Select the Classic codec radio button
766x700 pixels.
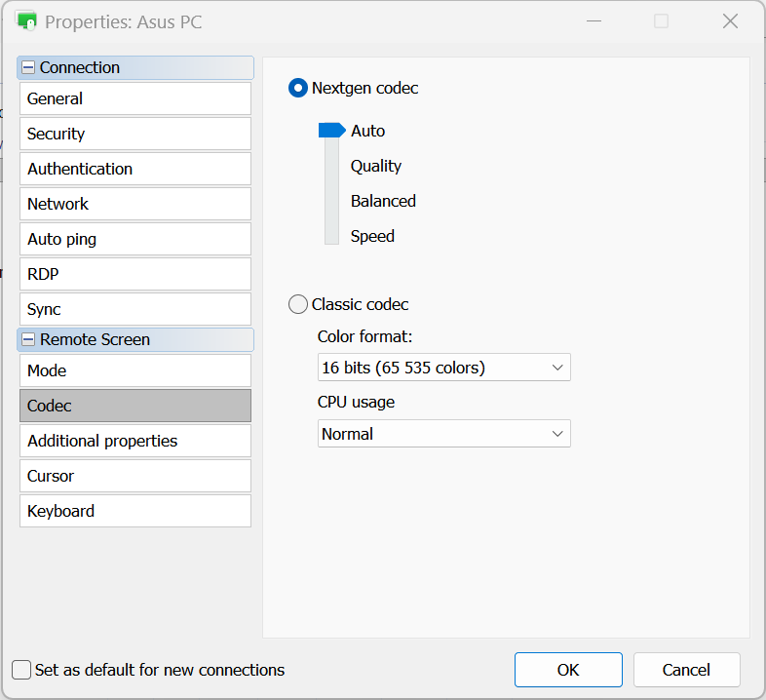(x=298, y=304)
